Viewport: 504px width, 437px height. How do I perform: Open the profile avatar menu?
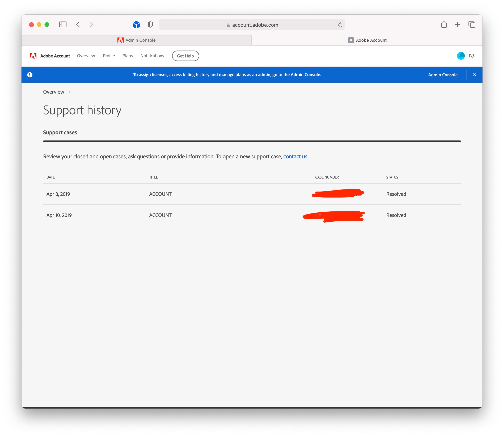click(x=461, y=56)
